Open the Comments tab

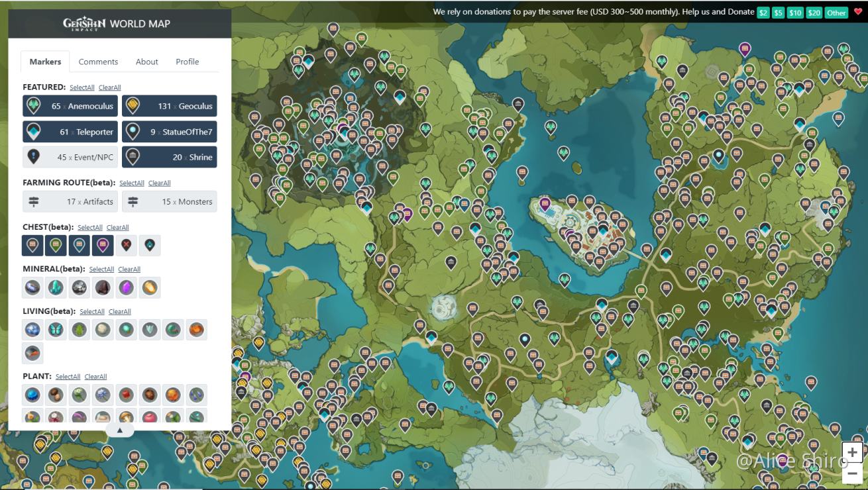pyautogui.click(x=98, y=62)
